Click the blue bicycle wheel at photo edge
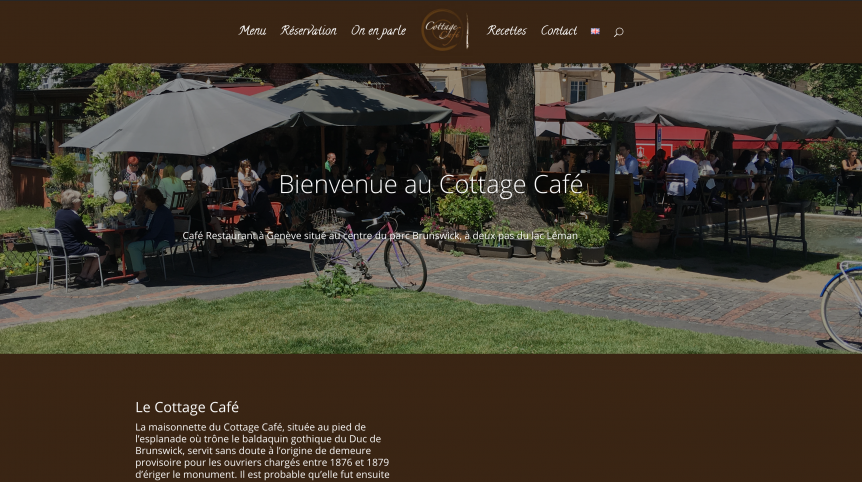Viewport: 862px width, 482px height. (x=842, y=306)
